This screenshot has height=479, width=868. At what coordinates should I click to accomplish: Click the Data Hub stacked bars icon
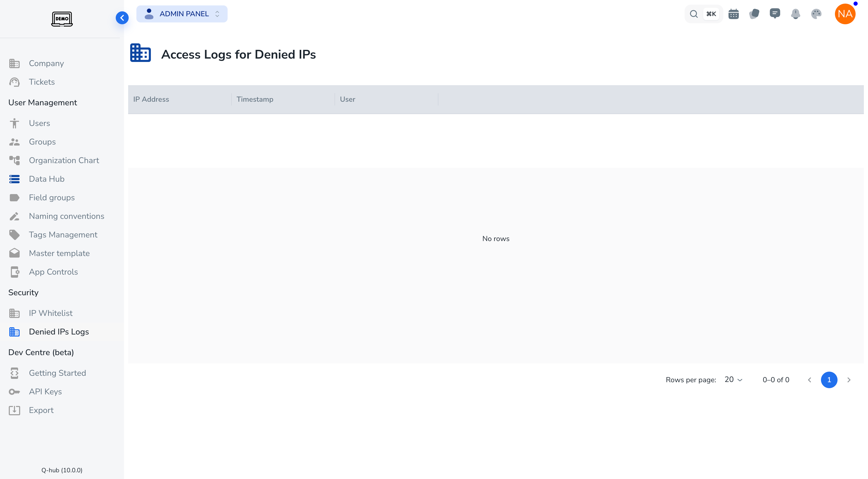point(14,179)
